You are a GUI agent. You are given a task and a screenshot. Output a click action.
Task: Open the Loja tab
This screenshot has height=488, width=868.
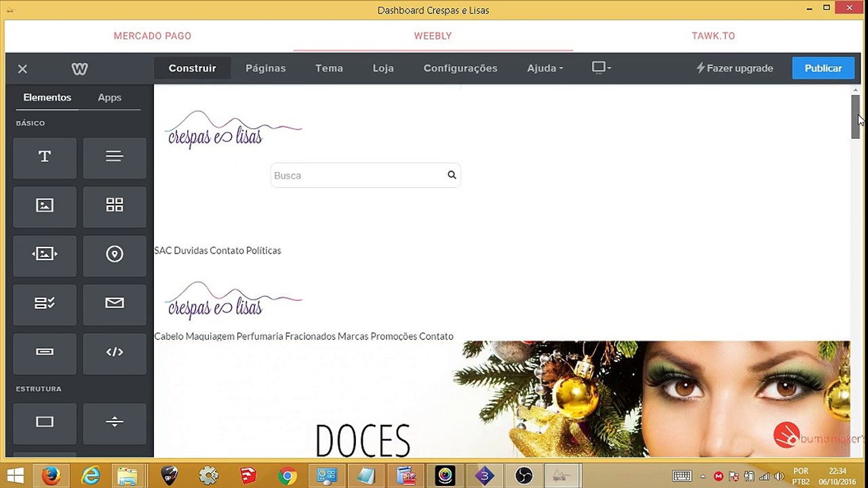[383, 68]
